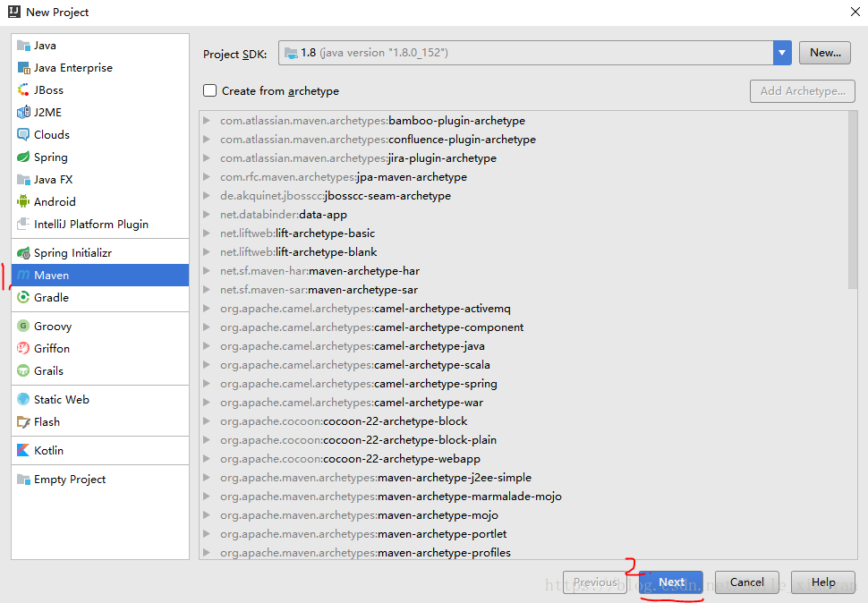Select camel-archetype-scala row
The width and height of the screenshot is (868, 603).
pyautogui.click(x=523, y=364)
